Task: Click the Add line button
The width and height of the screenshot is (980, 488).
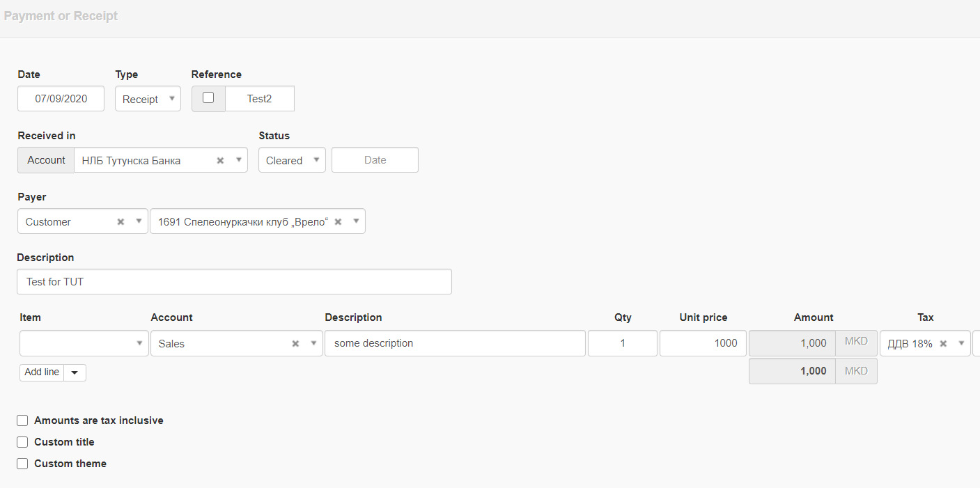Action: (x=42, y=372)
